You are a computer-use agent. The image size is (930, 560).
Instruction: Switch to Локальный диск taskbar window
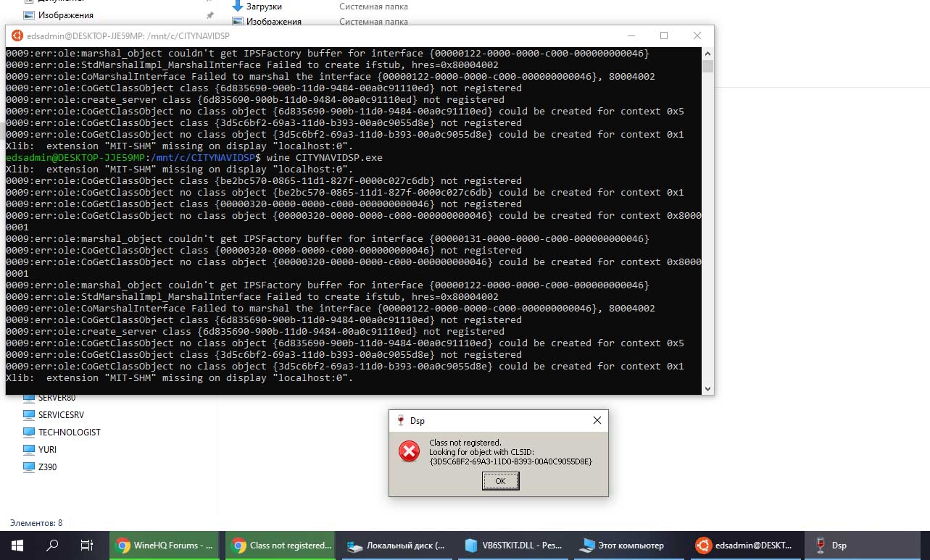coord(398,546)
